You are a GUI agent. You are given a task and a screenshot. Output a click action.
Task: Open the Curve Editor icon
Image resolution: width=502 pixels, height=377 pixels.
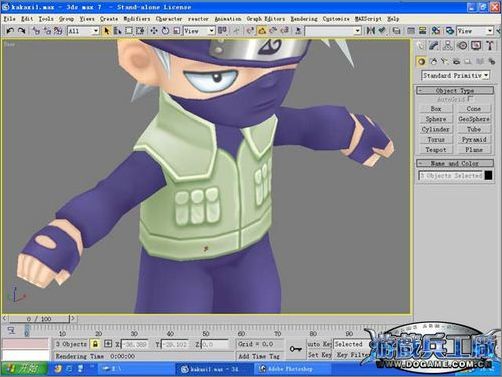tap(411, 31)
